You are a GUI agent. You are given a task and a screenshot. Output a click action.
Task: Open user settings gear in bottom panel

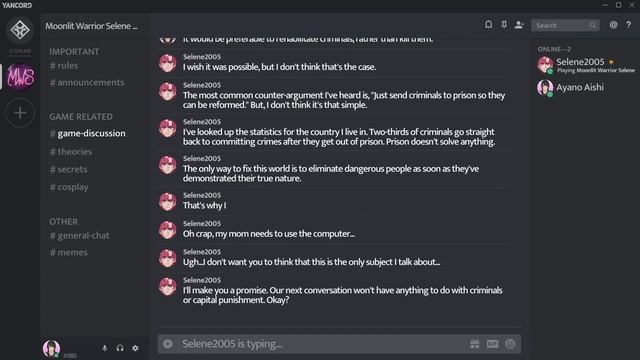click(135, 348)
